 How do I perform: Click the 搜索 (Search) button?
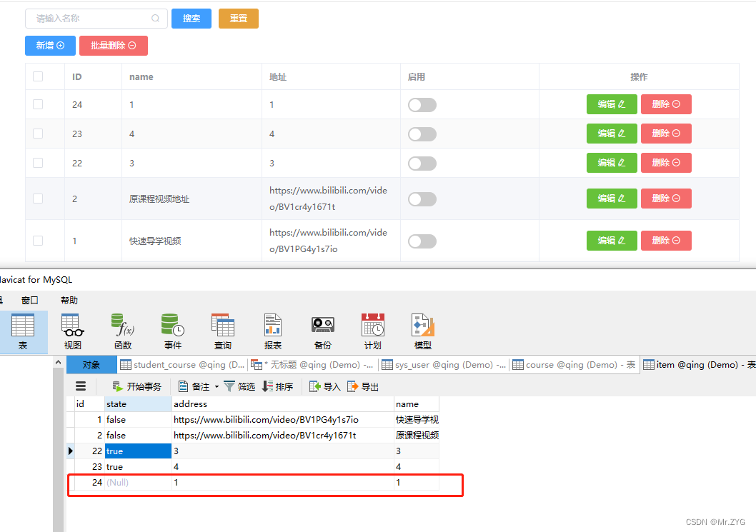click(x=191, y=18)
